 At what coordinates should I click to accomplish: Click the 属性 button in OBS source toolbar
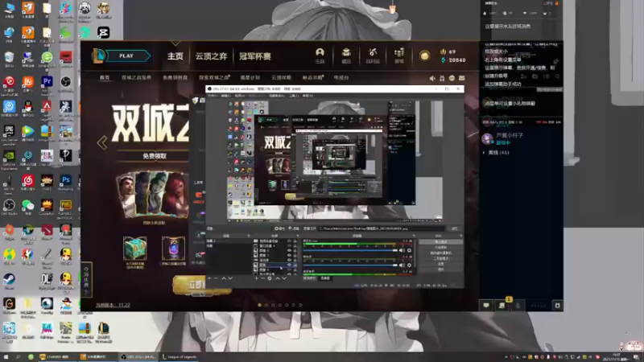(x=279, y=228)
